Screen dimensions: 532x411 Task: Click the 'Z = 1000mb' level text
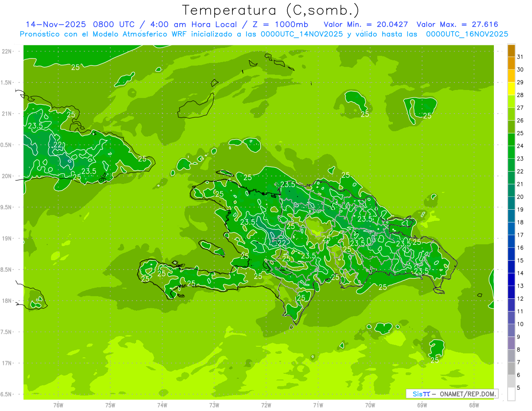280,24
